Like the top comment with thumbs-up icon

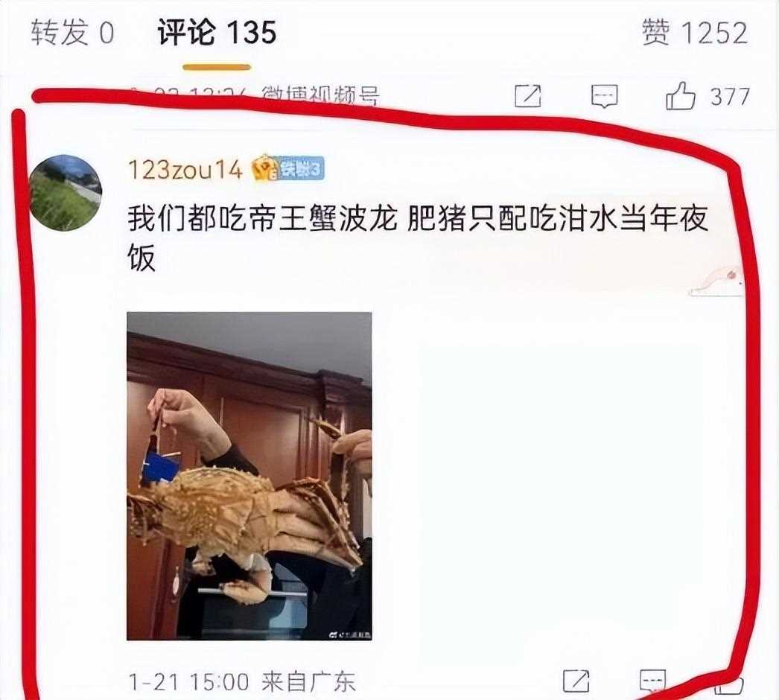(x=680, y=95)
